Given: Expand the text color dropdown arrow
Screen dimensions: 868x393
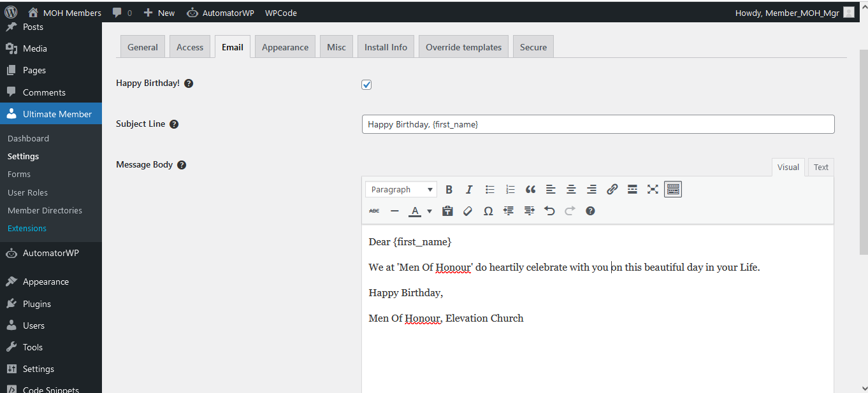Looking at the screenshot, I should (430, 211).
